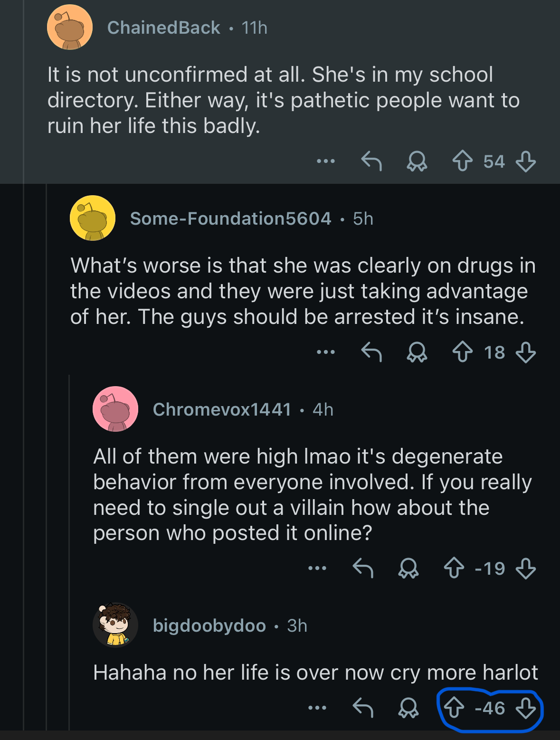
Task: Give award to ChainedBack's comment
Action: 417,161
